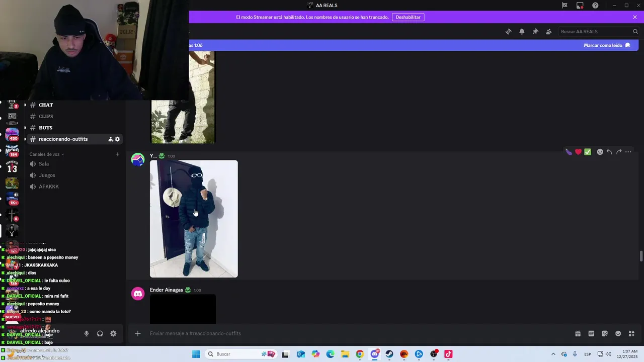Open Google Chrome from the taskbar
Screen dimensions: 644x362
tap(360, 354)
